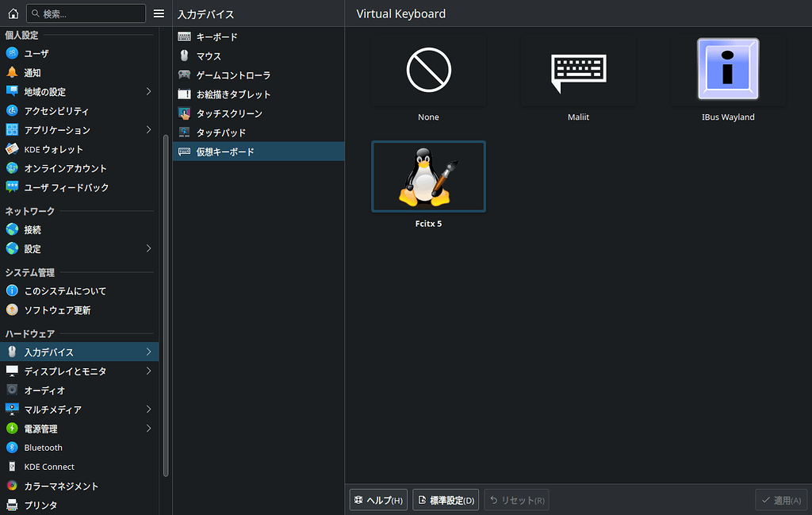Open the hamburger menu icon
This screenshot has width=812, height=515.
159,13
